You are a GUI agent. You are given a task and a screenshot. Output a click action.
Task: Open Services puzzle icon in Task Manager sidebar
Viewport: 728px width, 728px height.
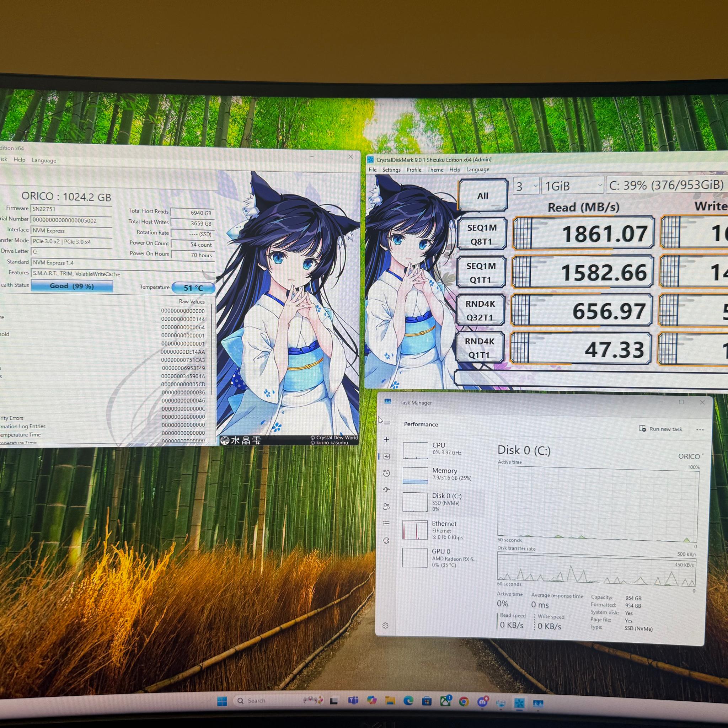(x=386, y=540)
